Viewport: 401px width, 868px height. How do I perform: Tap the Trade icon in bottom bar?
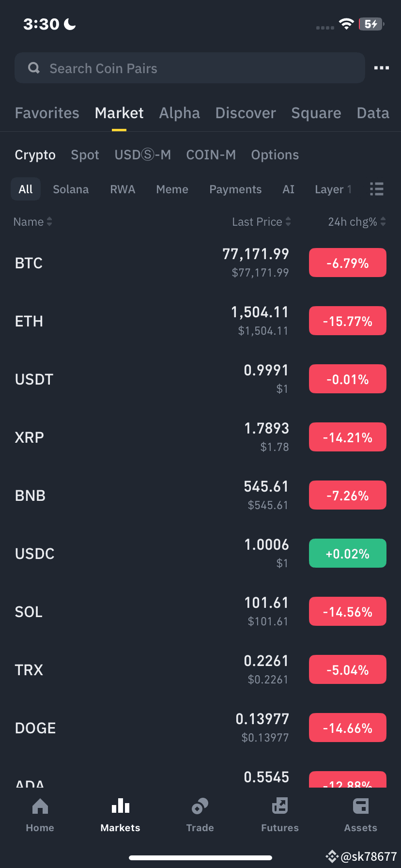tap(200, 806)
